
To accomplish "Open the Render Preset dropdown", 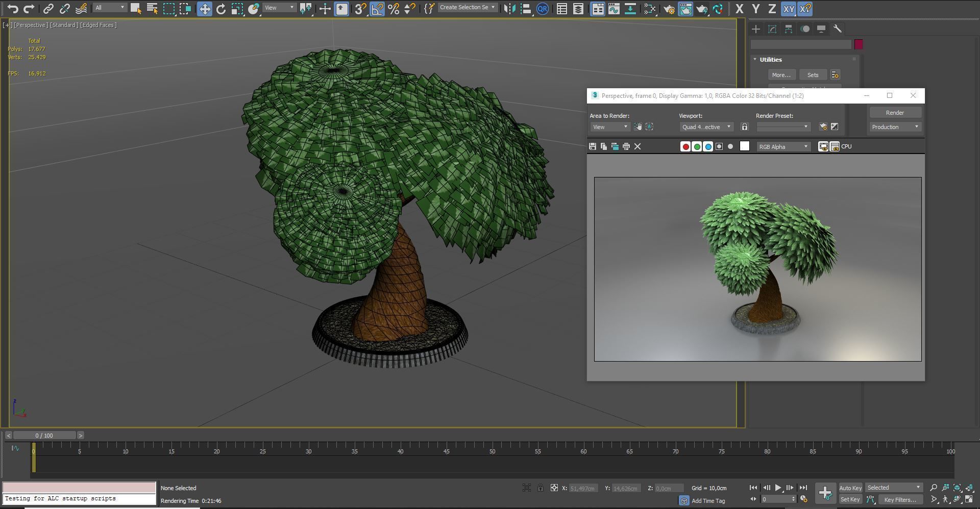I will 783,127.
